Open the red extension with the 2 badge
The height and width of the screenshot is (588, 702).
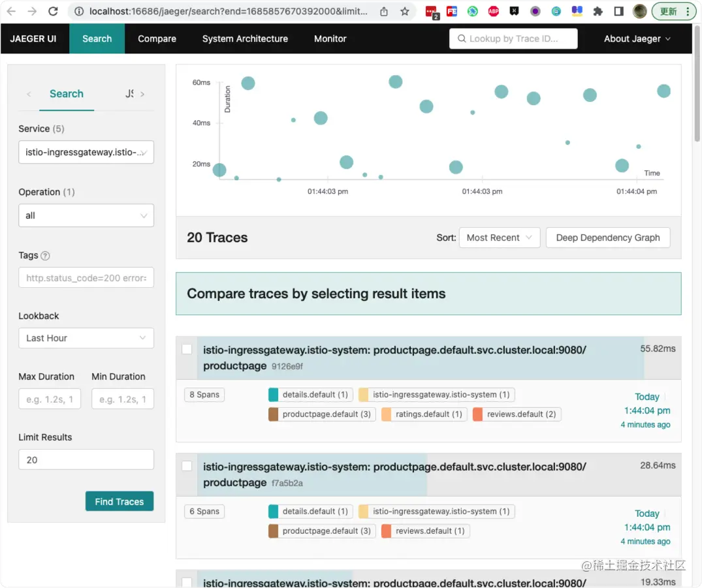coord(432,12)
